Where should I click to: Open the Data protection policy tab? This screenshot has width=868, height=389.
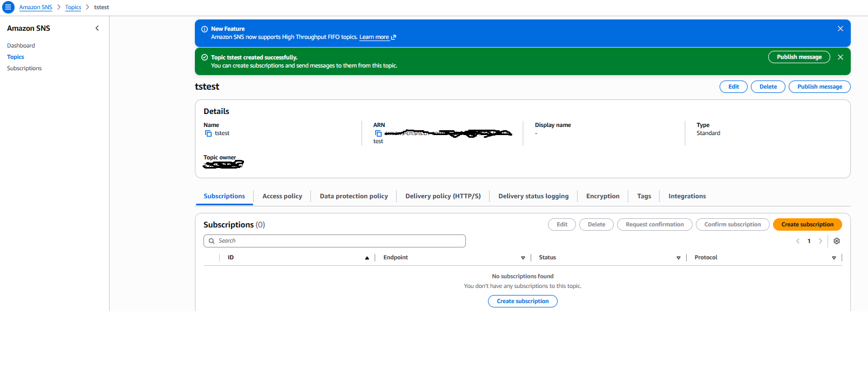[354, 196]
